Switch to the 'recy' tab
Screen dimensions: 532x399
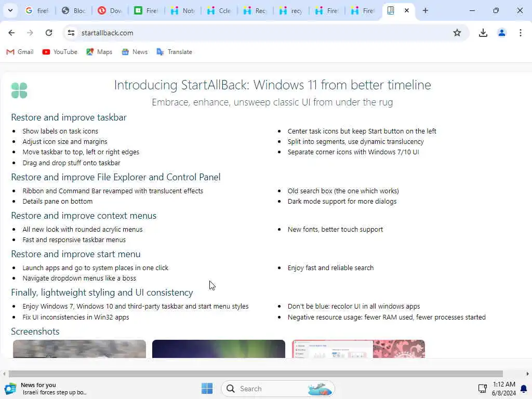pos(291,10)
